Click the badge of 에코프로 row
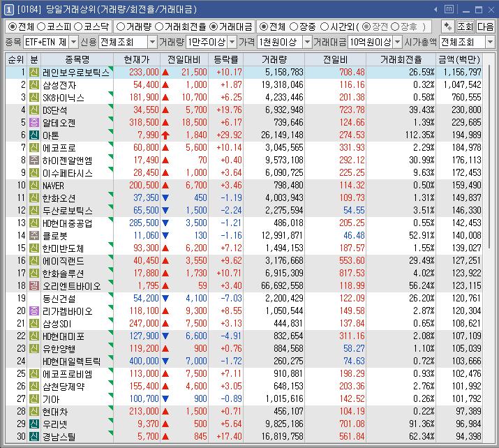Viewport: 499px width, 448px height. pos(34,148)
